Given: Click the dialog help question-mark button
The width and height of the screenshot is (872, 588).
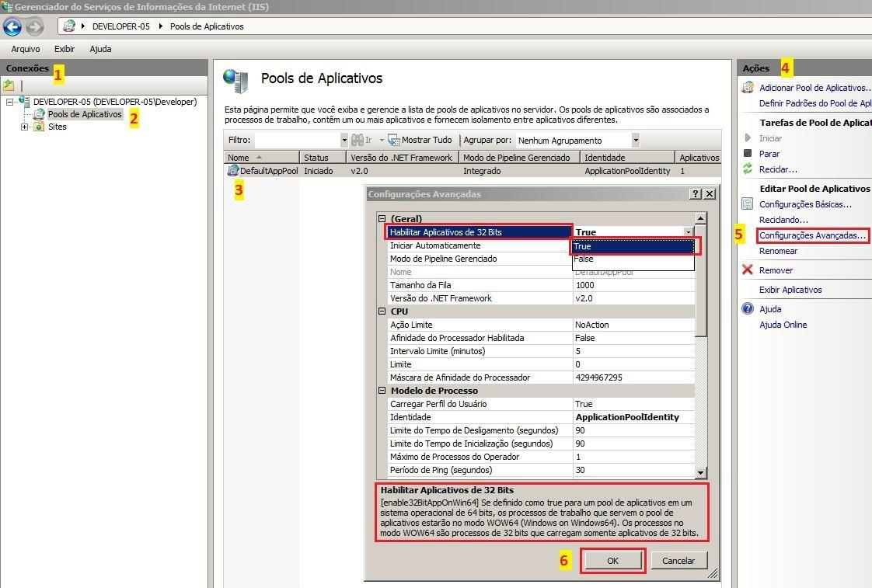Looking at the screenshot, I should (x=696, y=193).
